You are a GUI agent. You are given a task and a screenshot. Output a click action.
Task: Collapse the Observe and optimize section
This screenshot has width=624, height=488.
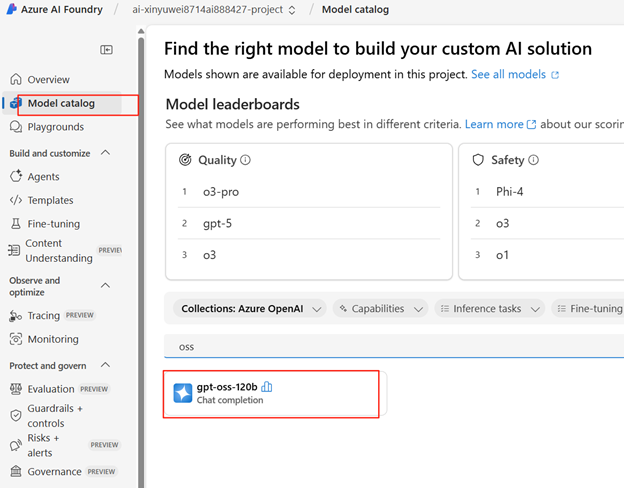click(106, 286)
